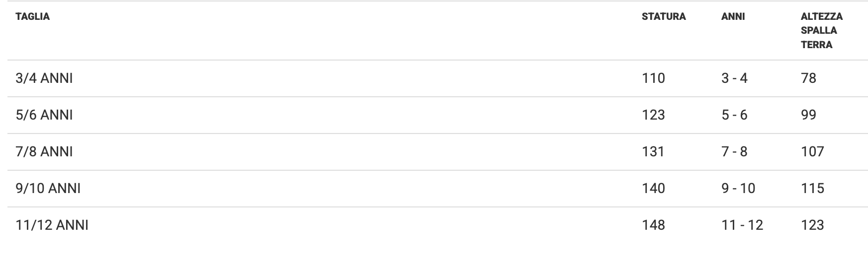The image size is (868, 266).
Task: Click the age range 5 - 6 cell
Action: [x=734, y=115]
